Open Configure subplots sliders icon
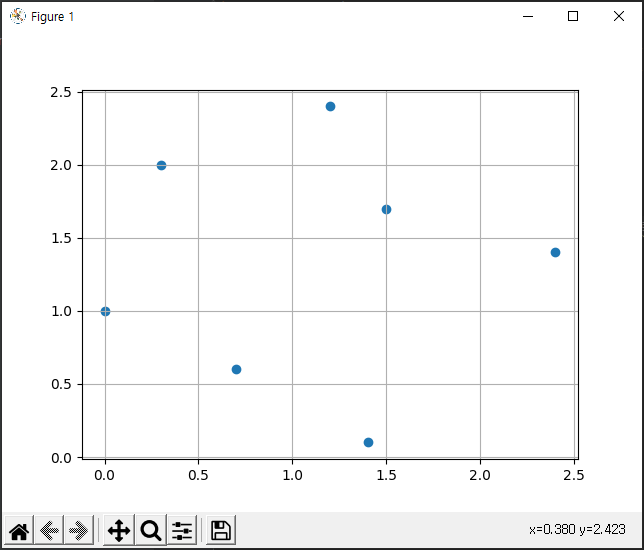 point(182,530)
